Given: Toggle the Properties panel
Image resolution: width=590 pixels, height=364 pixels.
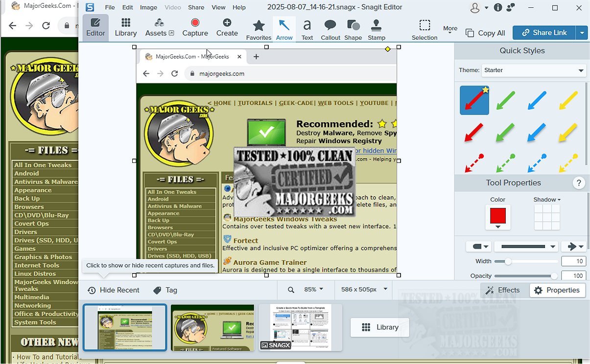Looking at the screenshot, I should 557,290.
